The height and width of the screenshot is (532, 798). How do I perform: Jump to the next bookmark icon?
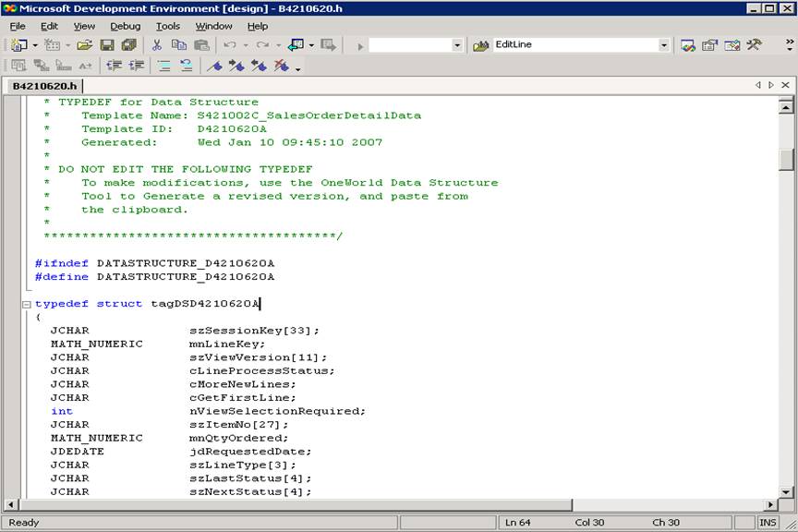236,66
